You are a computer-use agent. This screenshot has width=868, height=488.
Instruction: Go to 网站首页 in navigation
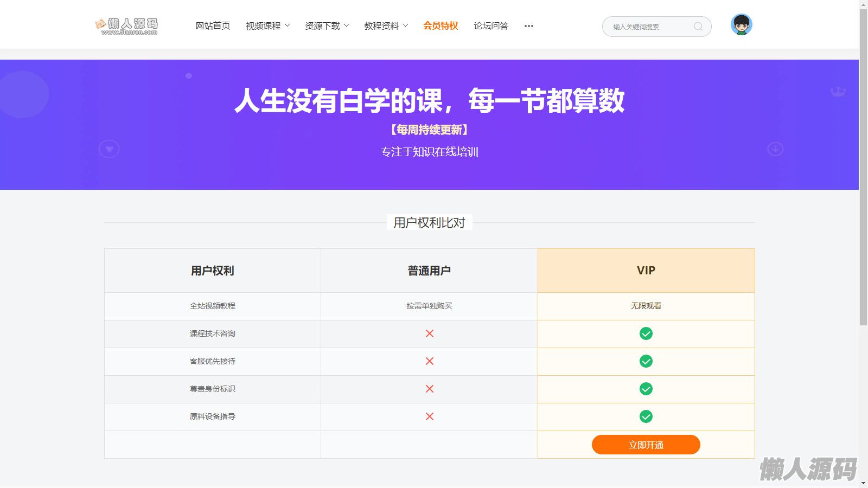[213, 26]
